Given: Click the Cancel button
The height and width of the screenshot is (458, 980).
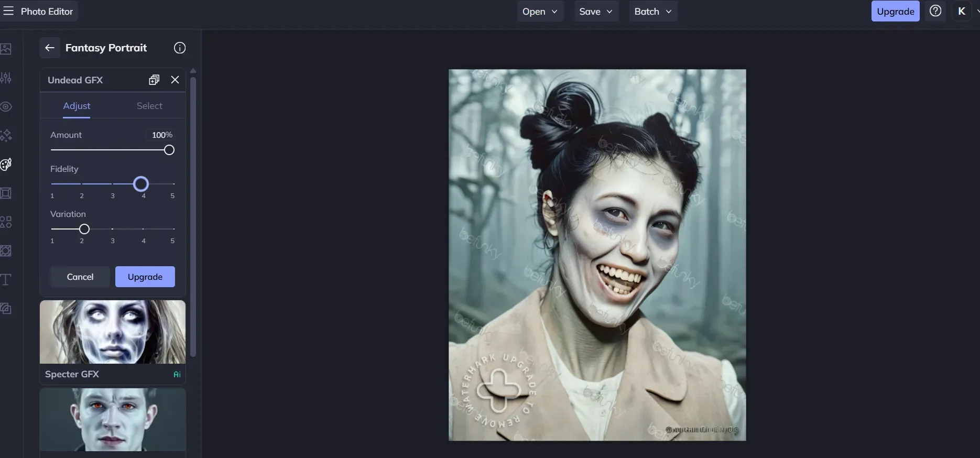Looking at the screenshot, I should pyautogui.click(x=80, y=277).
